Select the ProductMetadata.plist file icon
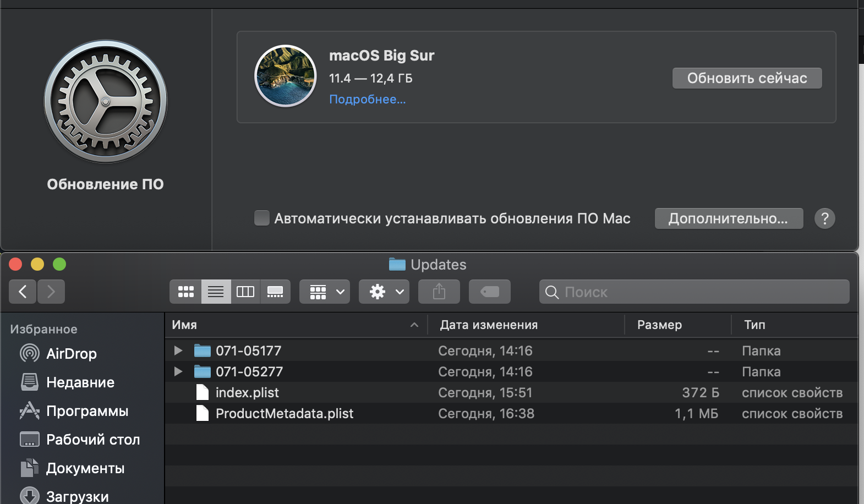 click(203, 413)
